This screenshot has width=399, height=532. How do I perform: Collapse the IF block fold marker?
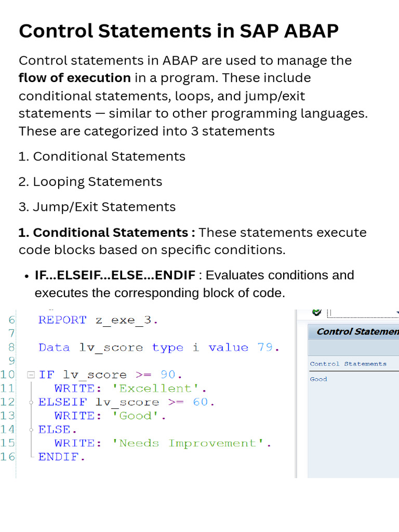(x=31, y=375)
